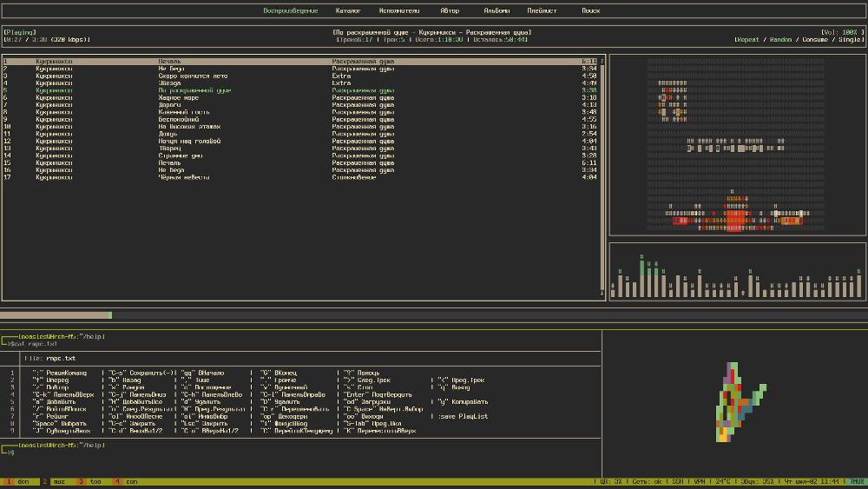Click the TMUX indicator in status bar

[857, 482]
